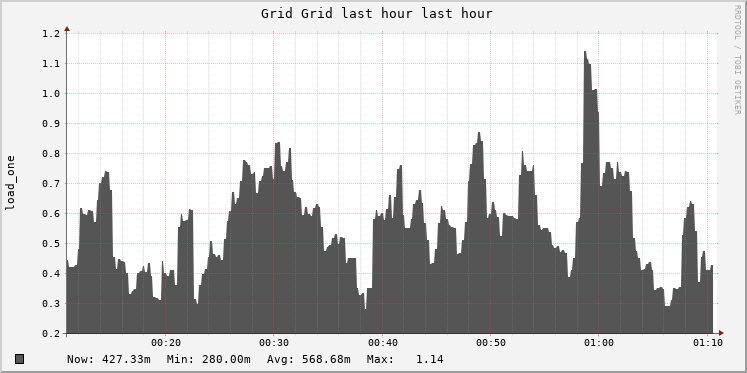Click the 01:00 time axis label

pyautogui.click(x=599, y=343)
